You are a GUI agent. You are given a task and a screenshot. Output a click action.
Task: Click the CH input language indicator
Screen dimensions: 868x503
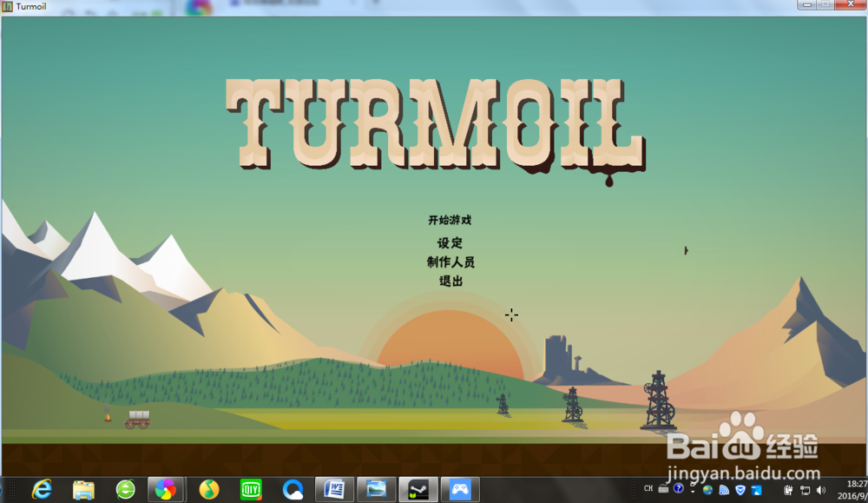coord(648,488)
